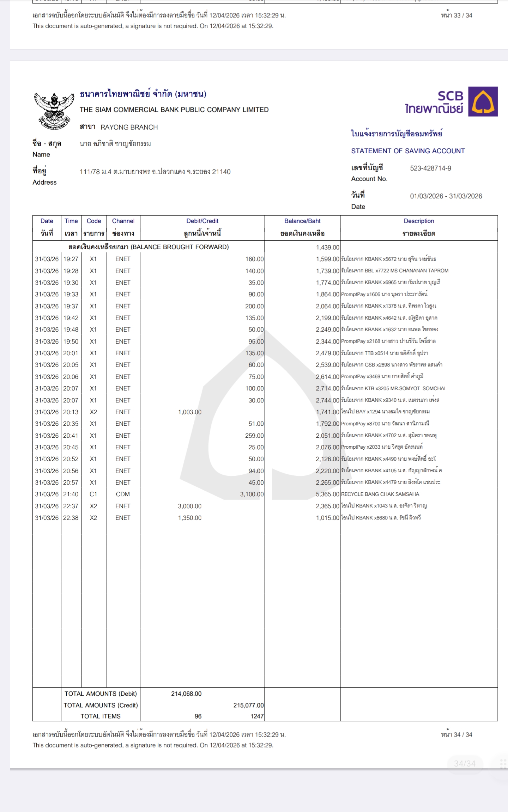Click the Garuda emblem beside bank name
Screen dimensions: 508x812
[54, 111]
